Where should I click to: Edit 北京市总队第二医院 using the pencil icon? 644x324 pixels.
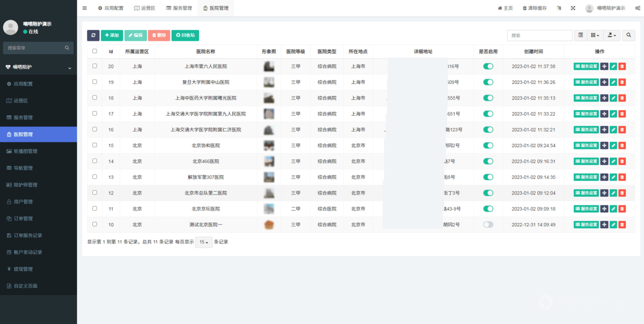(613, 193)
